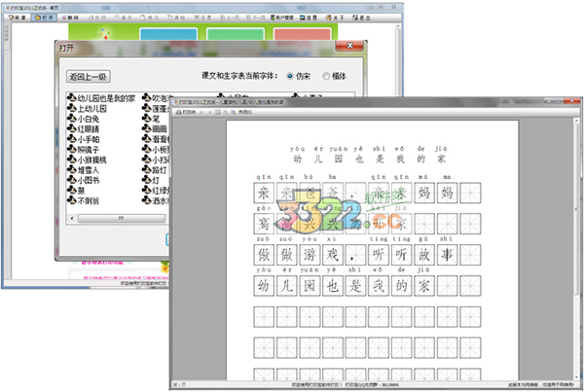Click the zoom-in magnifier in preview toolbar
Viewport: 584px width, 392px height.
[x=234, y=112]
